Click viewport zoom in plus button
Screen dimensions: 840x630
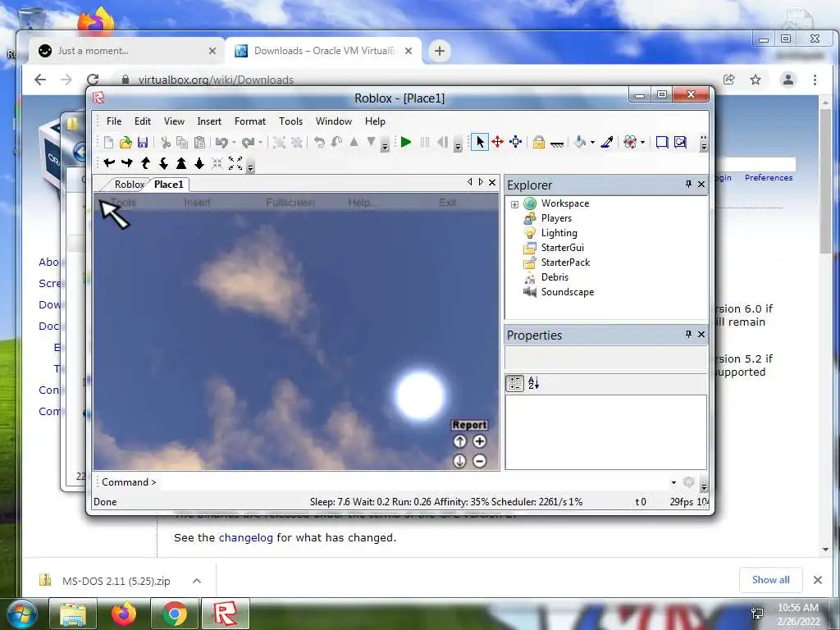coord(479,441)
